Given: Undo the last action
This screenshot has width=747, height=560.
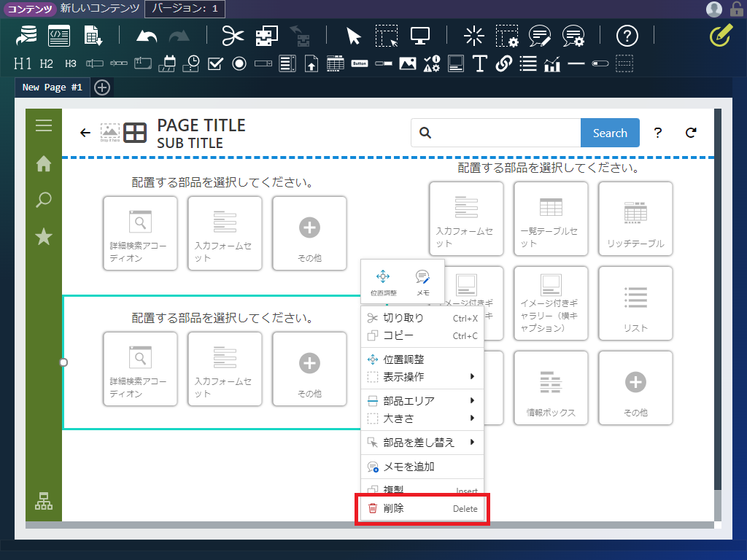Looking at the screenshot, I should click(147, 36).
